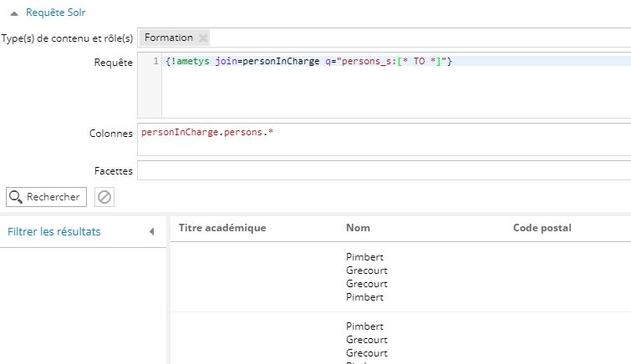Select the Formation content type tag
Viewport: 631px width, 364px height.
point(168,38)
